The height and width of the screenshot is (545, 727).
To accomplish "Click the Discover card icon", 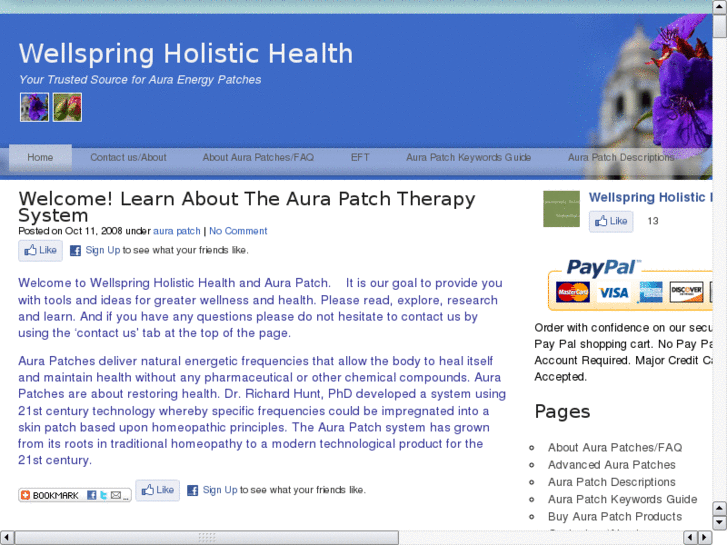I will click(687, 292).
